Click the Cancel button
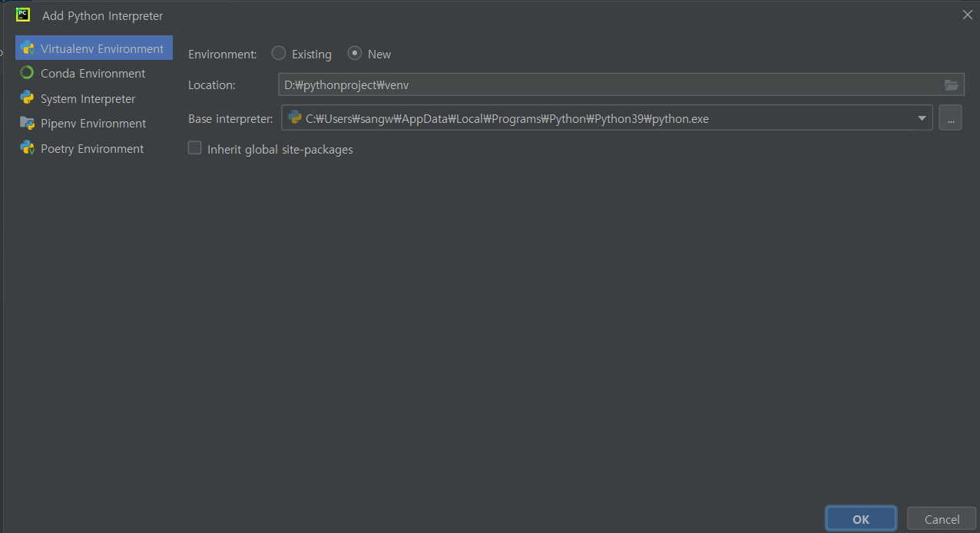Viewport: 980px width, 533px height. [x=942, y=519]
